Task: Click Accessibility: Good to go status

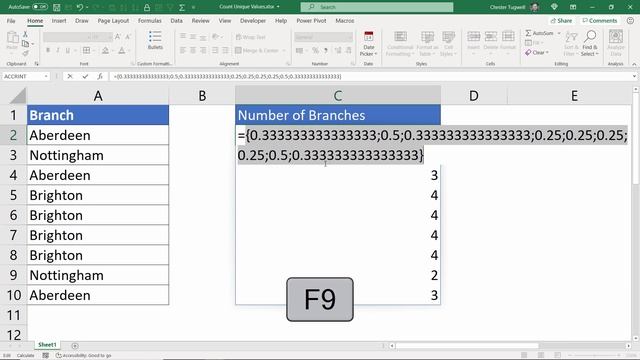Action: [x=84, y=356]
